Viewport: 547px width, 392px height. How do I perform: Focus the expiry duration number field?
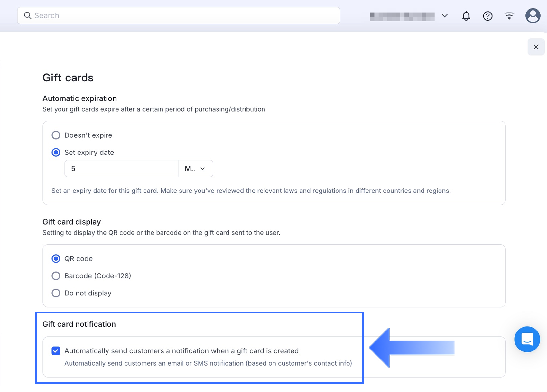[121, 169]
